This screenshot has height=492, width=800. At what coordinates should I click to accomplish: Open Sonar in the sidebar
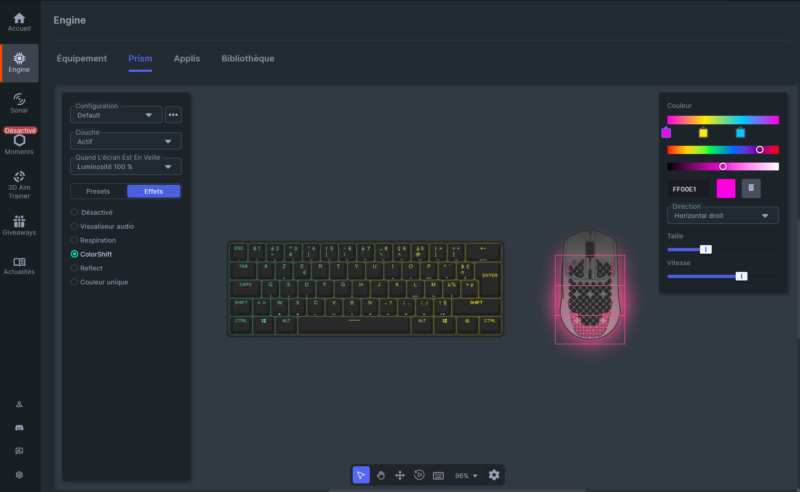click(19, 103)
